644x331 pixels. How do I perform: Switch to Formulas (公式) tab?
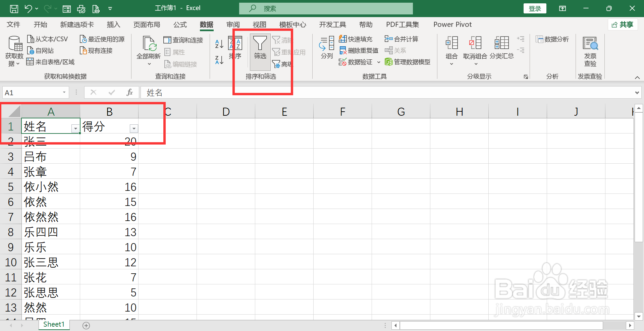(180, 24)
